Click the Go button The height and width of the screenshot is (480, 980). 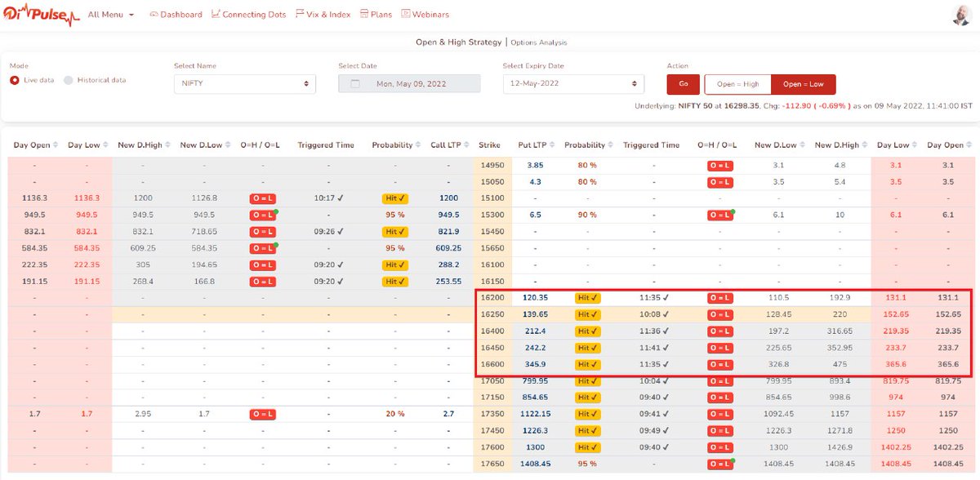pyautogui.click(x=683, y=84)
